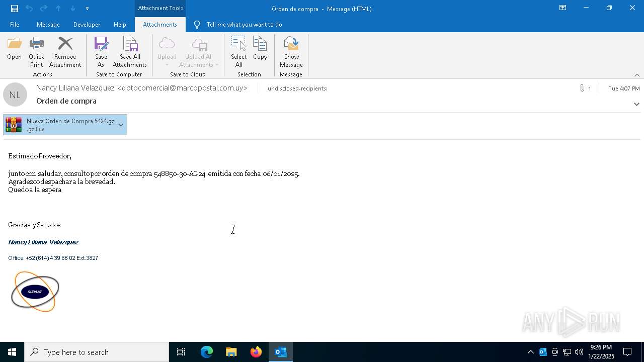Open the File menu
644x362 pixels.
15,25
